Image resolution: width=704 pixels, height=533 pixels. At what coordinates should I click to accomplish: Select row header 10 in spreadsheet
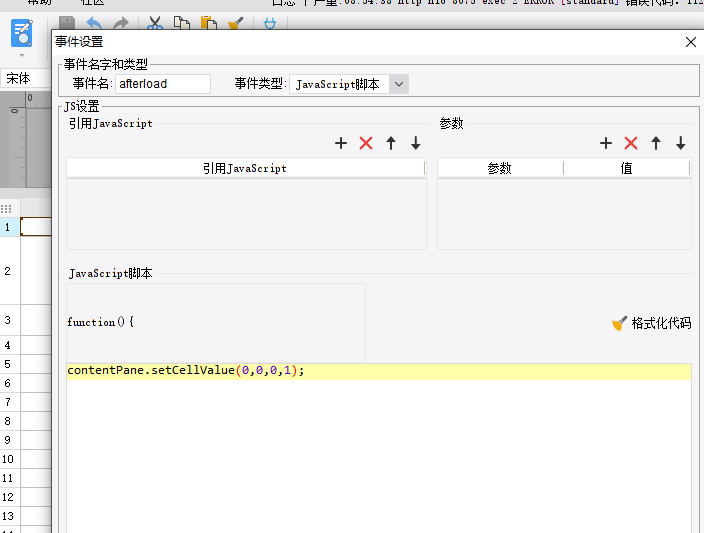(9, 459)
